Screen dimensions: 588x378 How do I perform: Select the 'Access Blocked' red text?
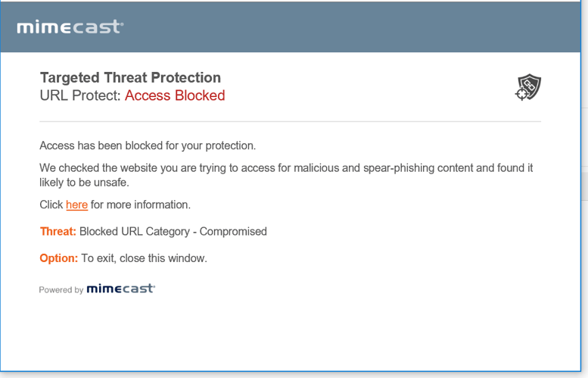point(175,95)
